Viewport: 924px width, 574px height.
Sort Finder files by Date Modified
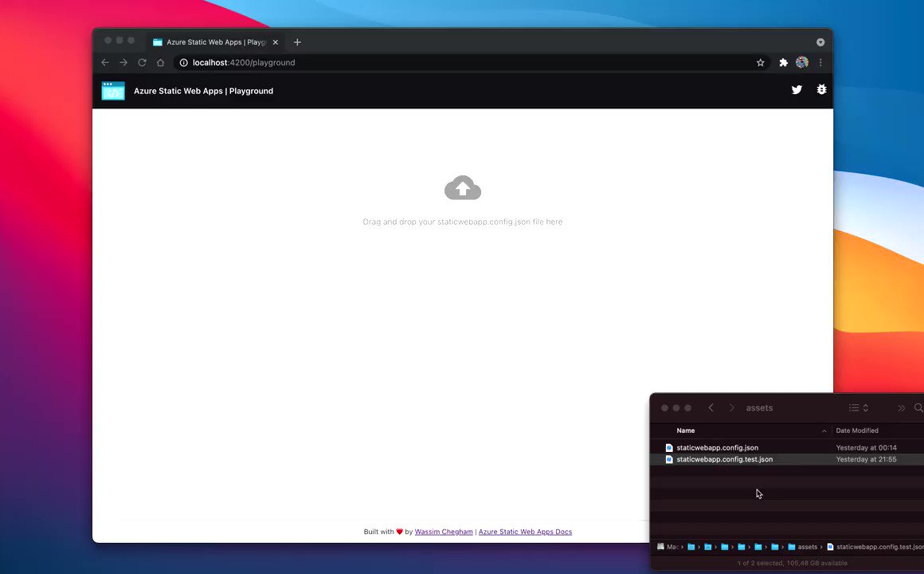[x=857, y=431]
